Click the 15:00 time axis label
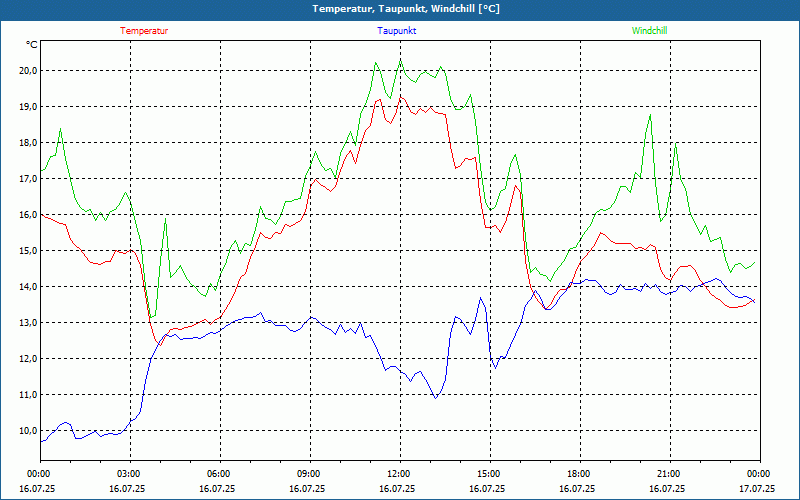800x500 pixels. point(490,474)
